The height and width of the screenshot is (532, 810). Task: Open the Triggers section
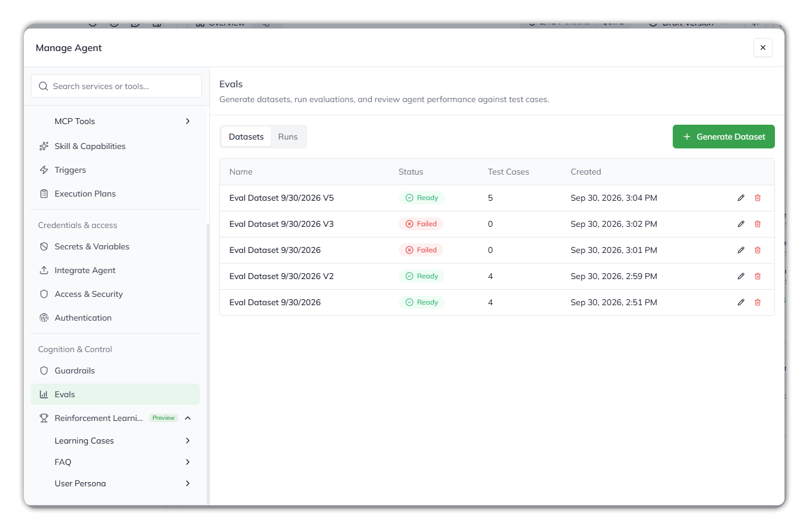click(x=115, y=170)
